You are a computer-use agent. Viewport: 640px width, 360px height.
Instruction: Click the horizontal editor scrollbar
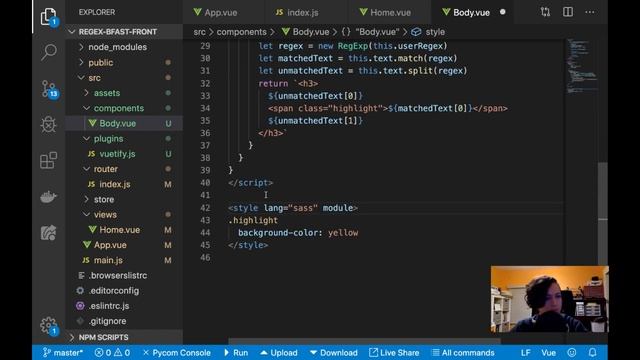click(363, 341)
